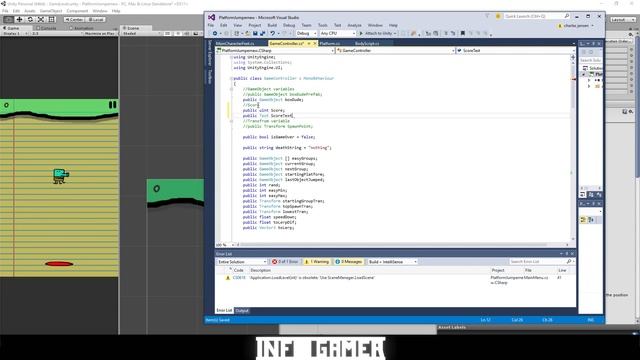Open Visual Studio's Tools menu
Screen dimensions: 640x360
pos(322,25)
